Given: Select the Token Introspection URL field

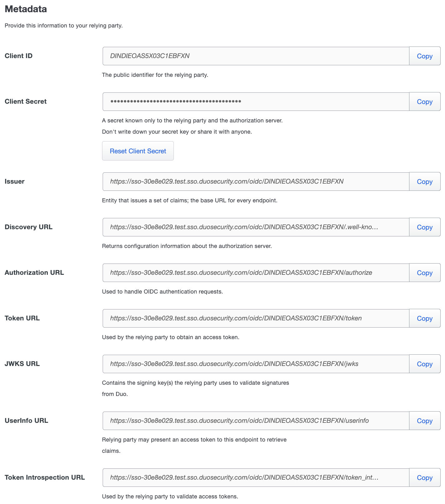Looking at the screenshot, I should (256, 478).
